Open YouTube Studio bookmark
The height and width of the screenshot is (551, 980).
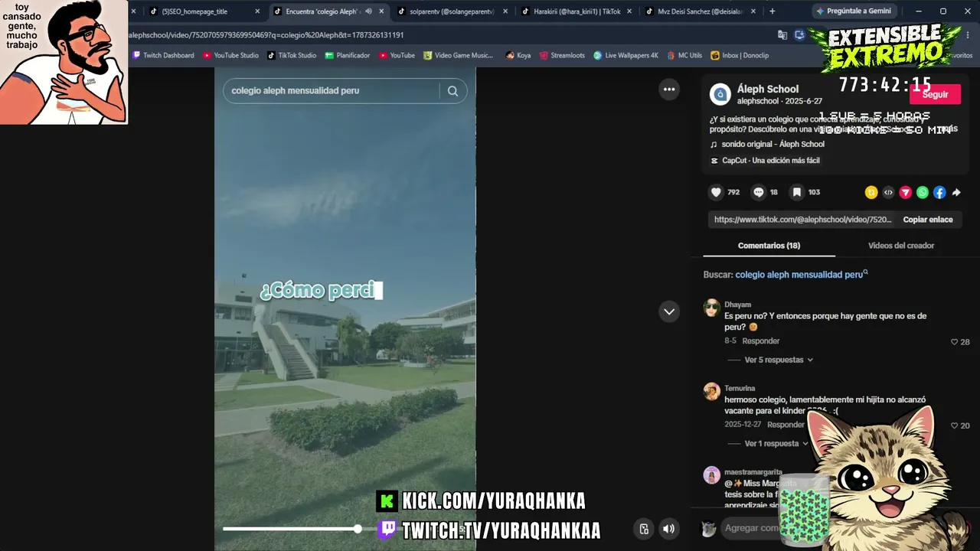(230, 55)
